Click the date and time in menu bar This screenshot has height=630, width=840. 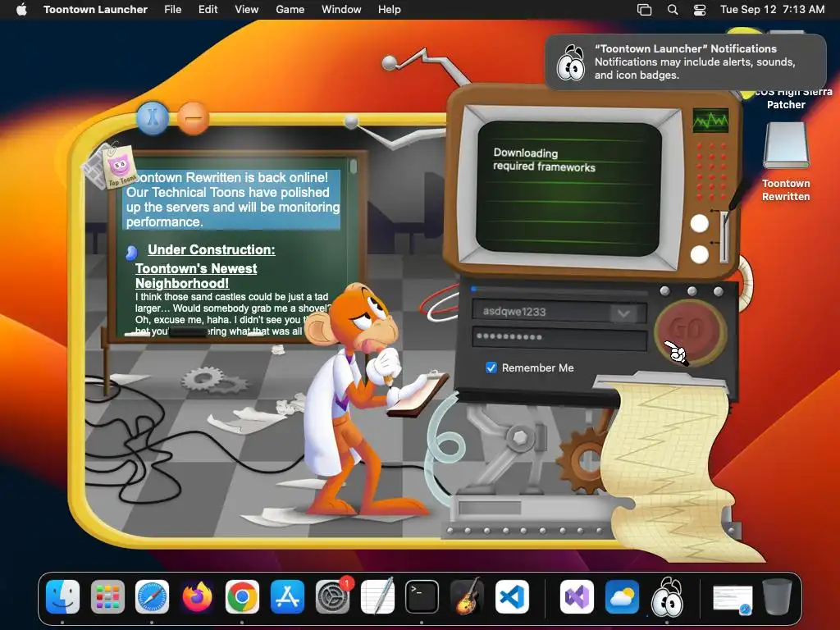click(x=772, y=9)
